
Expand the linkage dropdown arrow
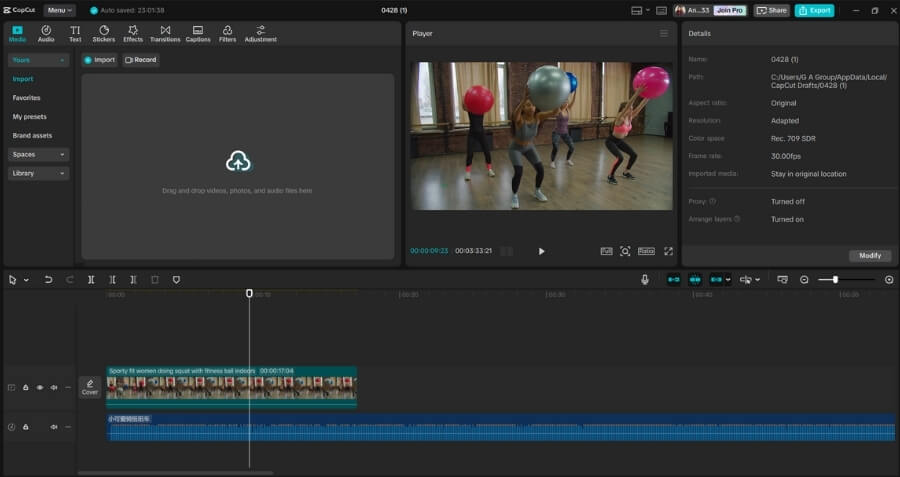click(x=728, y=280)
